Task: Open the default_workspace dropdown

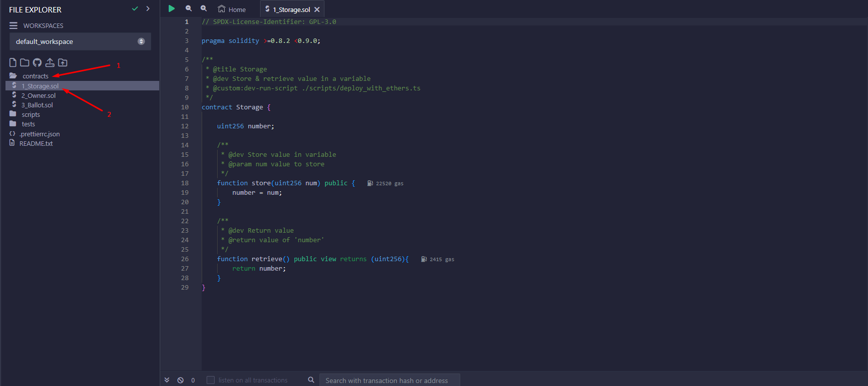Action: [80, 41]
